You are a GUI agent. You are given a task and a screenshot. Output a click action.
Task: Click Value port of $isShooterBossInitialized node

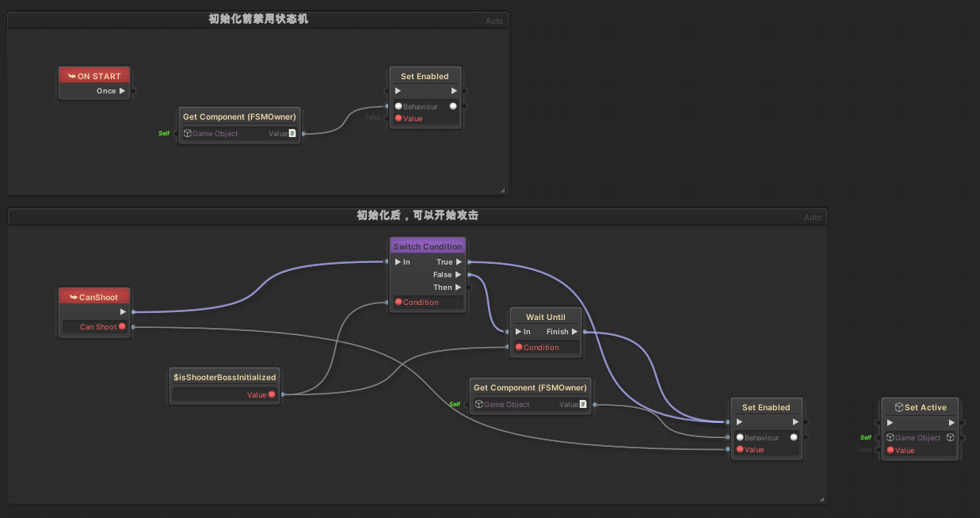click(x=271, y=394)
